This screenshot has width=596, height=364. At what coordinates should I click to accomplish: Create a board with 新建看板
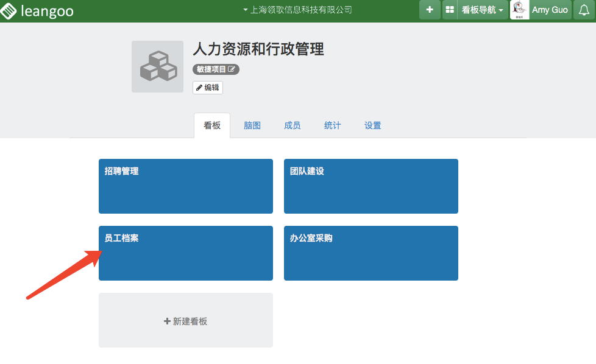(186, 321)
